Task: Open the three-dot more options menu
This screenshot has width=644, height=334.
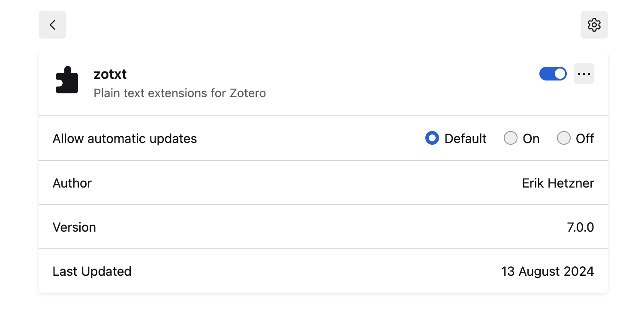Action: coord(584,74)
